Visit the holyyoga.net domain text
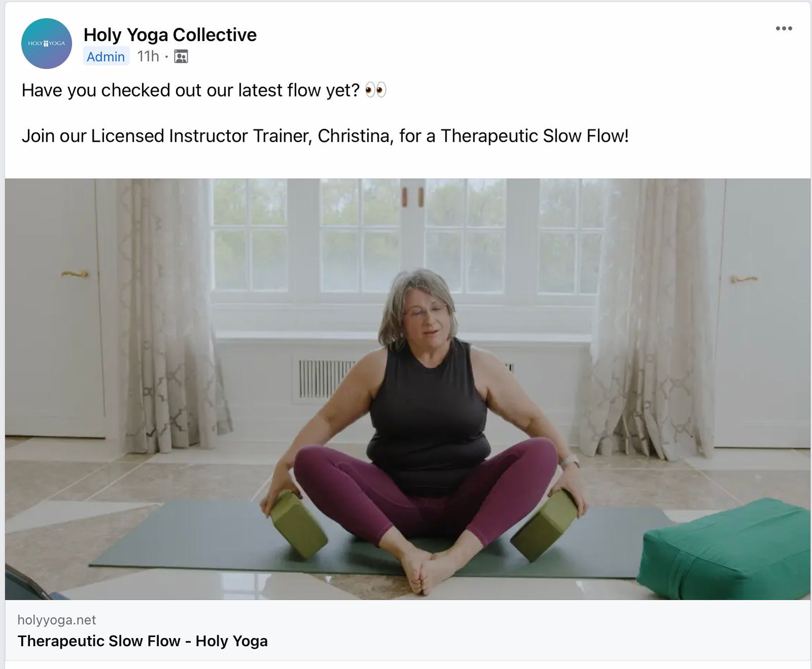 [56, 620]
